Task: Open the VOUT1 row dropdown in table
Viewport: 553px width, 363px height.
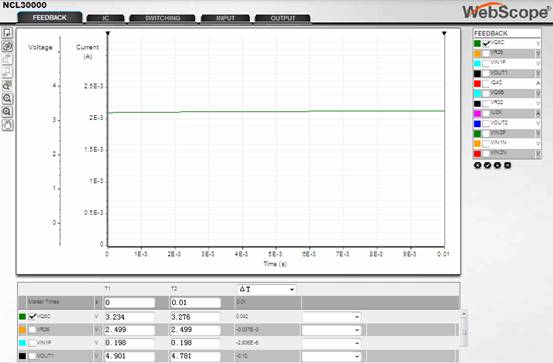Action: [x=331, y=356]
